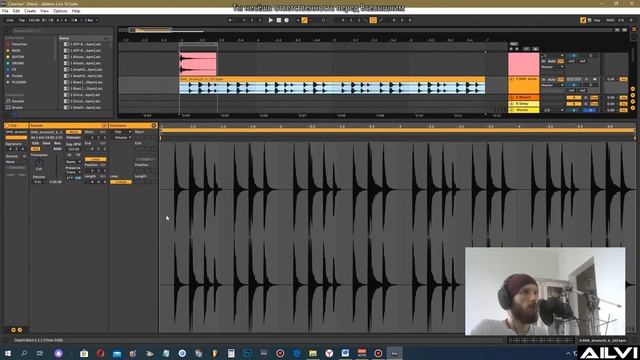Click the Link button
The height and width of the screenshot is (360, 640).
point(10,20)
